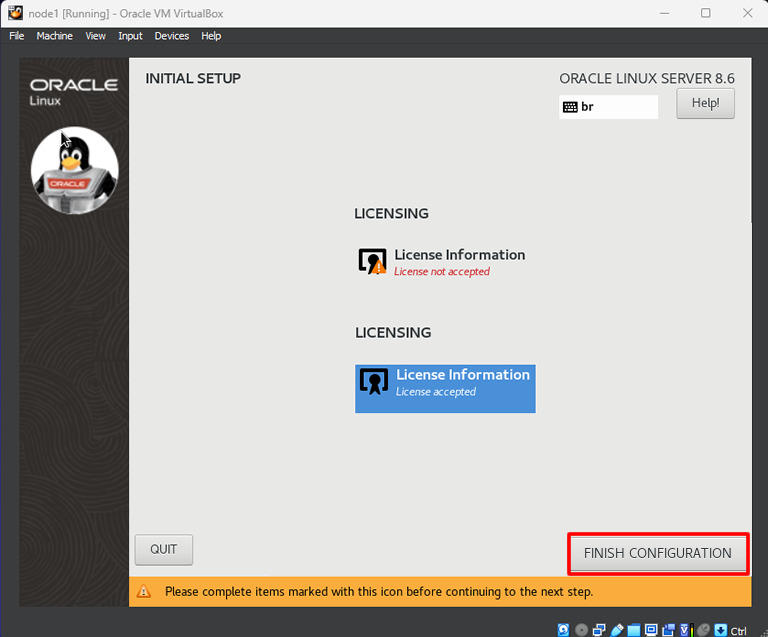Click the virtualization V status icon
768x637 pixels.
[686, 630]
